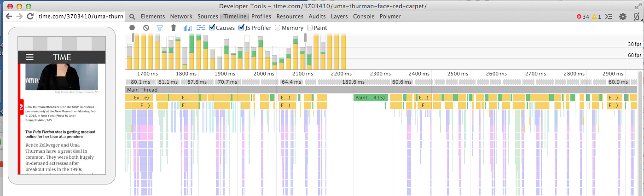Switch to frames bar chart view
This screenshot has width=644, height=196.
(x=188, y=28)
